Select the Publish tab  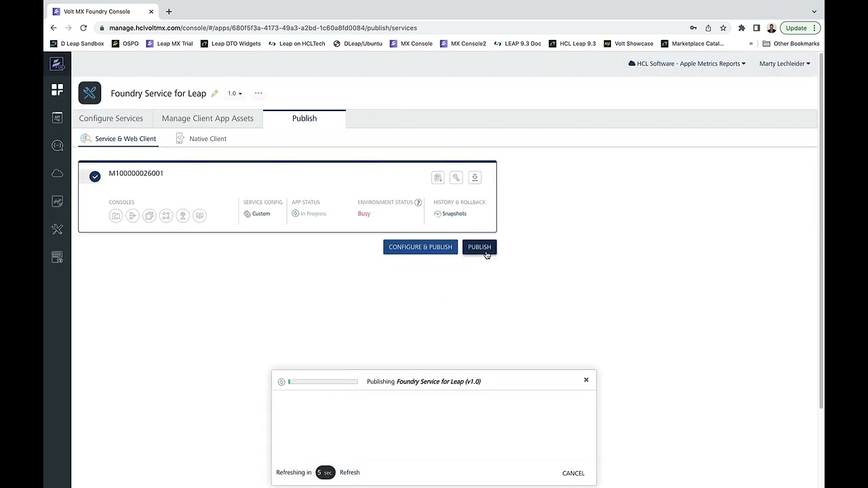pos(304,119)
